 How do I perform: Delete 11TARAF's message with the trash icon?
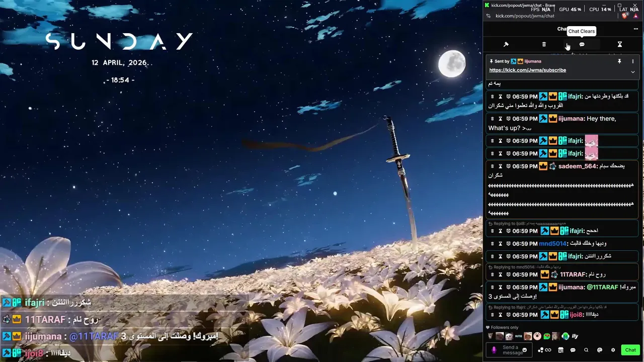tap(493, 275)
